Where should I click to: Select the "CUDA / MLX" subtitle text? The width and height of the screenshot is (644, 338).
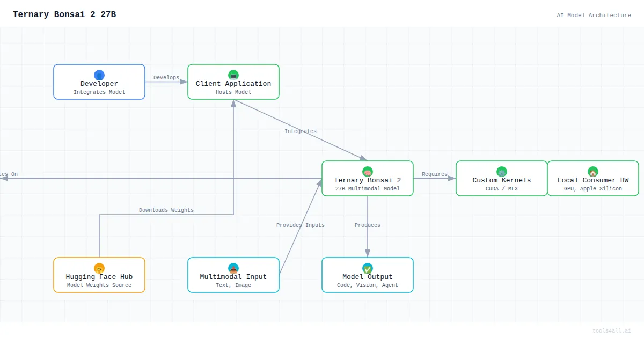(502, 189)
